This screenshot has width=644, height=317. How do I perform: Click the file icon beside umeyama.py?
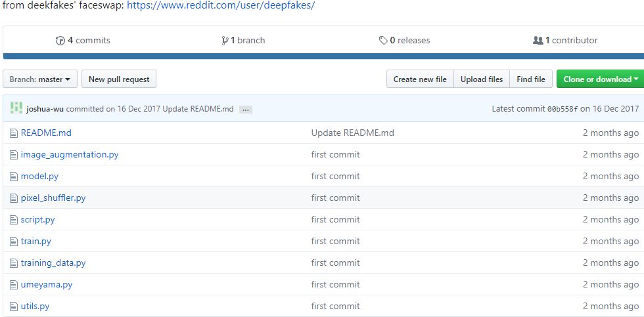(14, 285)
